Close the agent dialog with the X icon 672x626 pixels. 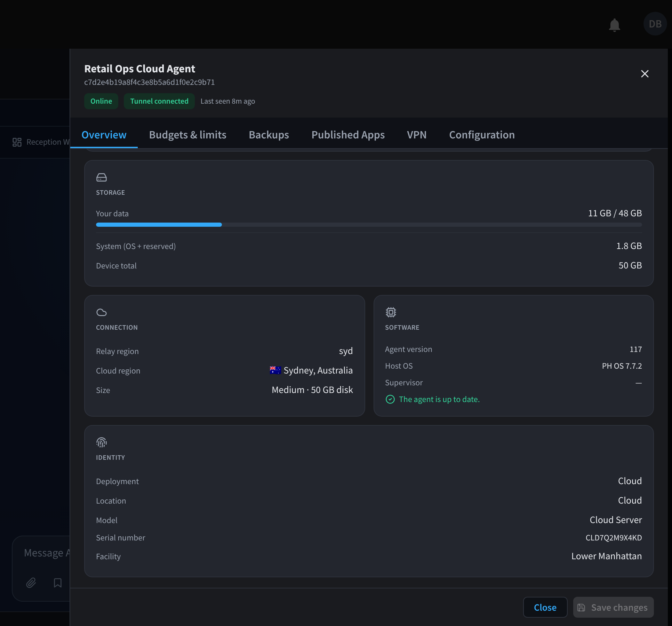tap(645, 74)
